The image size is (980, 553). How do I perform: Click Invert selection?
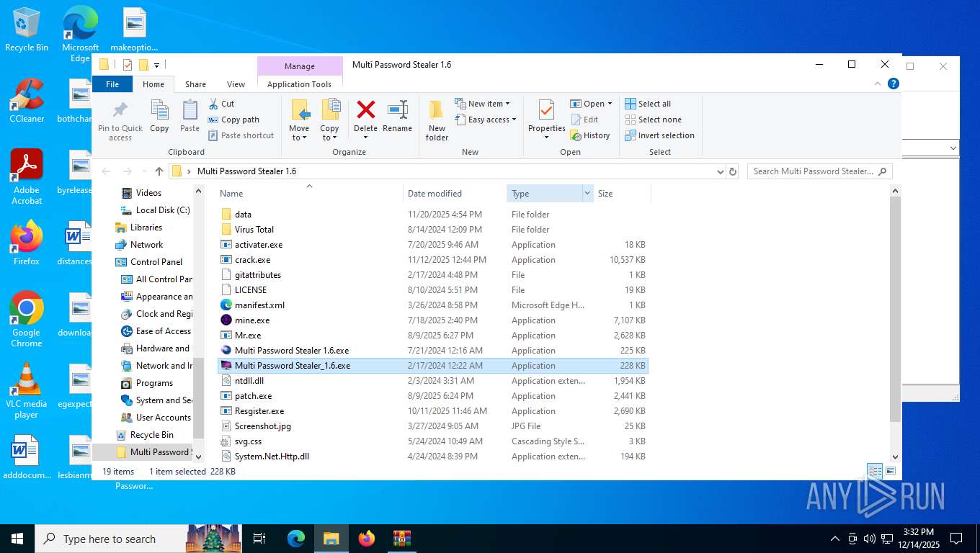659,135
